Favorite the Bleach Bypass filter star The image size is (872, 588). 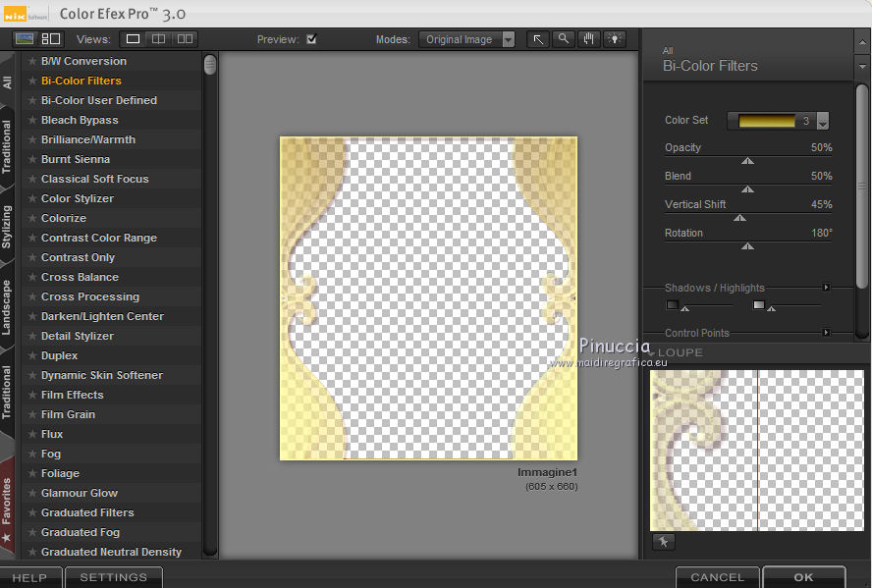click(x=32, y=120)
